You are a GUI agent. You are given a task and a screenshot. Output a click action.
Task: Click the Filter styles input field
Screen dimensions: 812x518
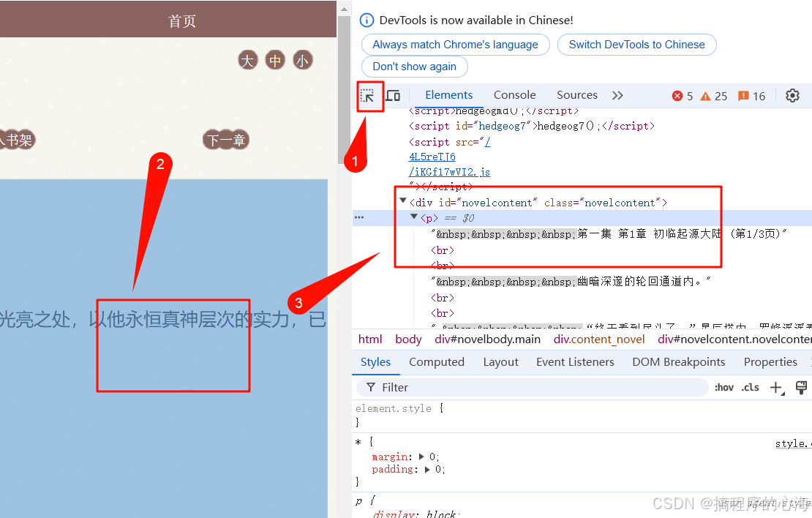(x=533, y=388)
